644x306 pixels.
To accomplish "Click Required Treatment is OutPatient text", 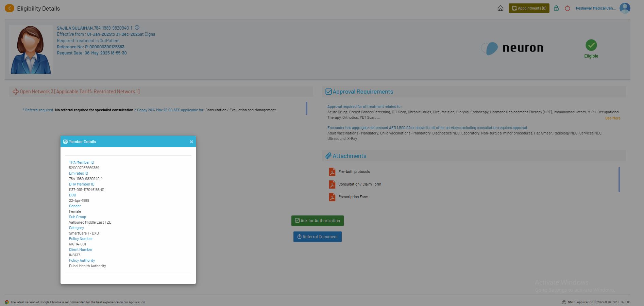I will pyautogui.click(x=88, y=41).
